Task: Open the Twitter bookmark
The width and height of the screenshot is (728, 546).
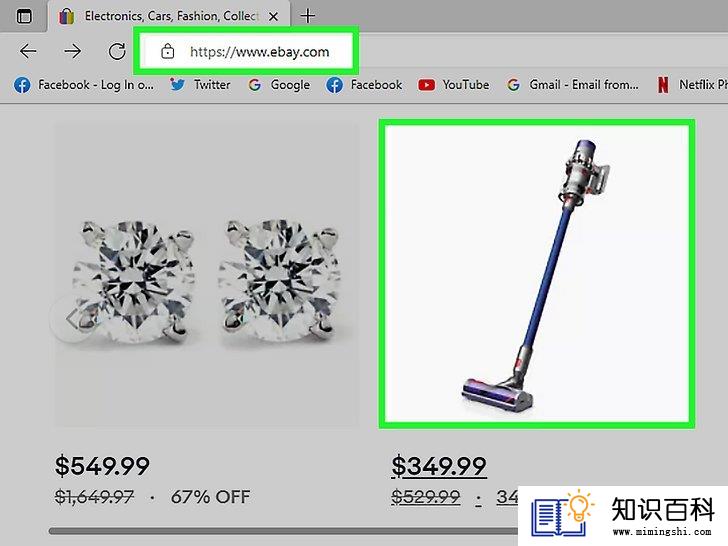Action: point(200,85)
